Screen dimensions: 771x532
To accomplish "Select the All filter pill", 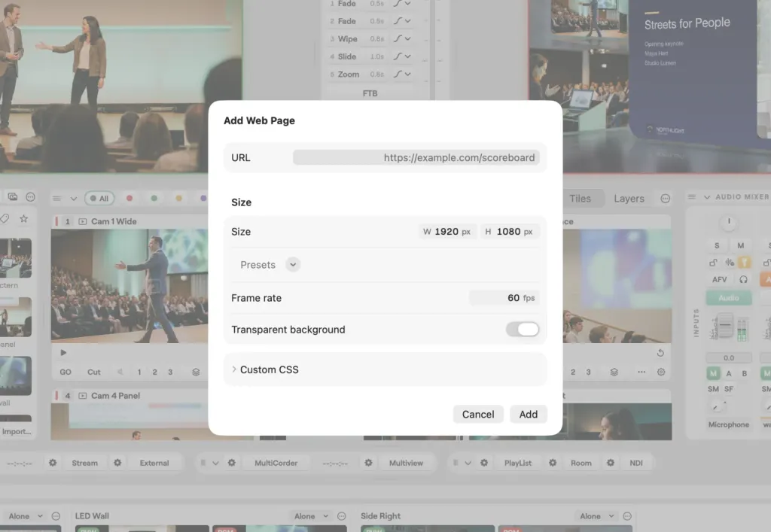I will pos(99,199).
